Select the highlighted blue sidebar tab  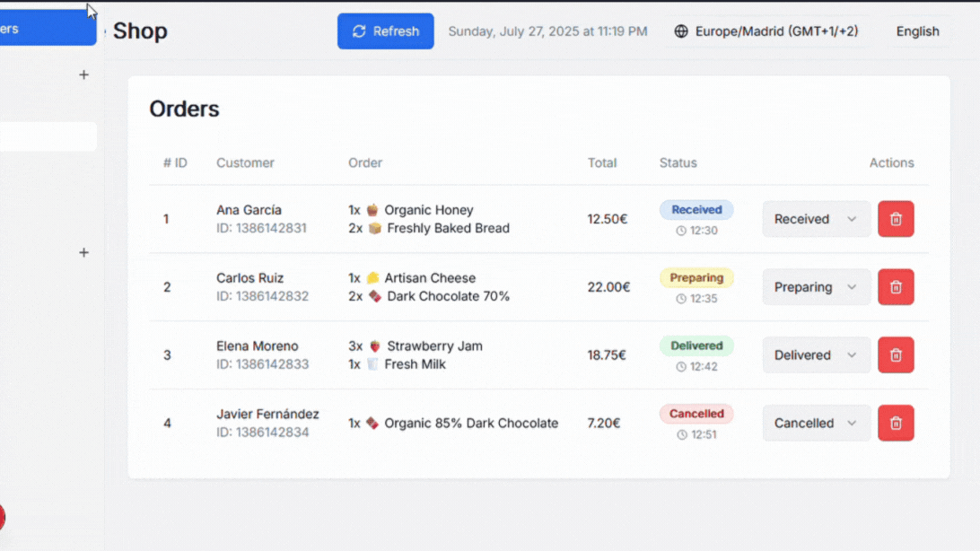(x=45, y=29)
